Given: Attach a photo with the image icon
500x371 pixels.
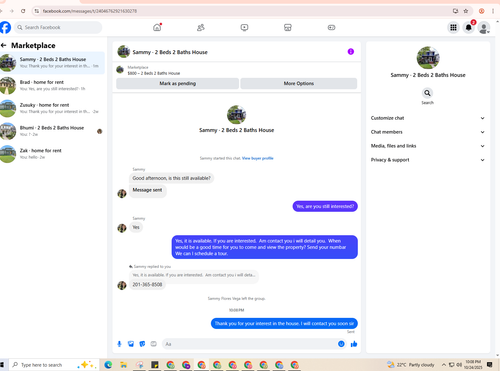Looking at the screenshot, I should (x=131, y=344).
